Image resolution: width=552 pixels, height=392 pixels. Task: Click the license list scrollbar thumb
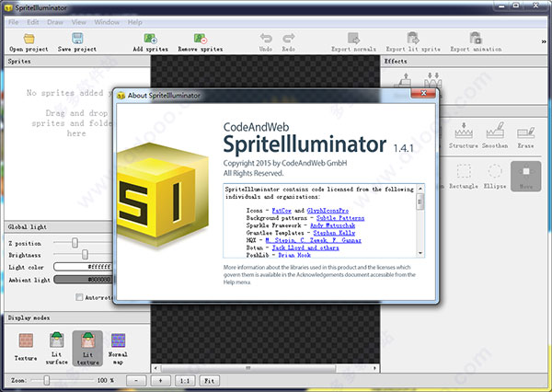point(420,202)
